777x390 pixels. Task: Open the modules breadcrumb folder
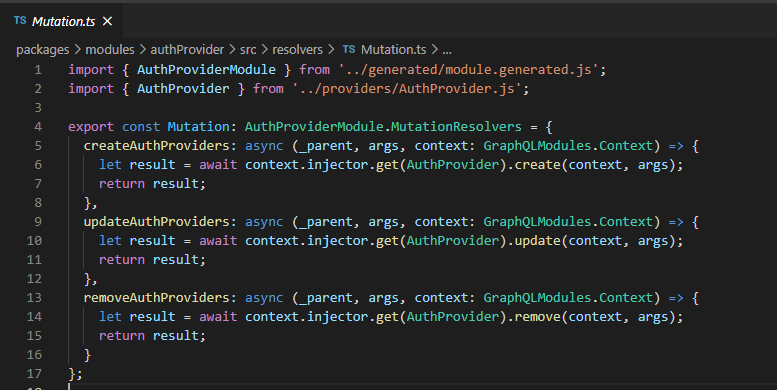tap(110, 50)
